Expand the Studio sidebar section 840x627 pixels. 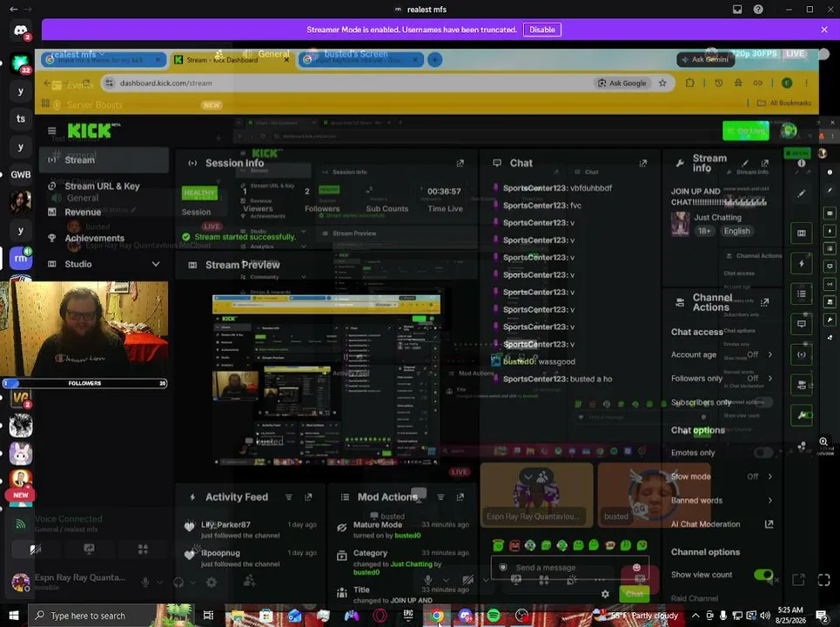click(155, 264)
